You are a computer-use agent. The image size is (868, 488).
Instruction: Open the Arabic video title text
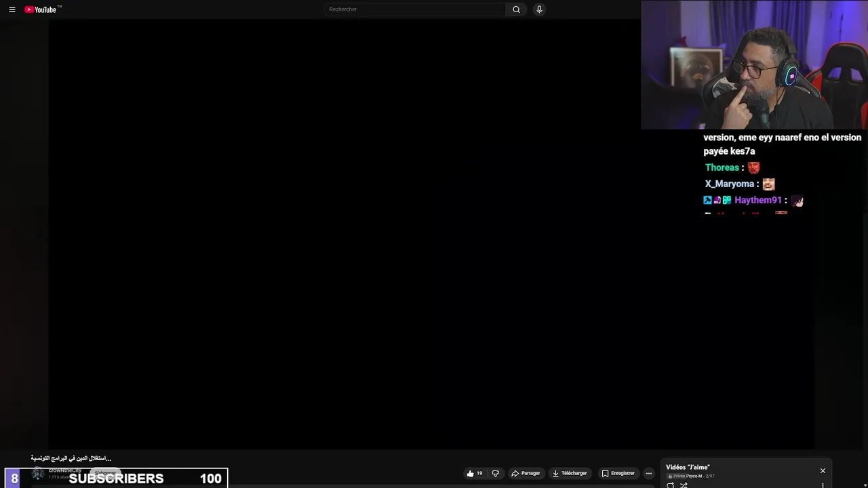coord(71,458)
